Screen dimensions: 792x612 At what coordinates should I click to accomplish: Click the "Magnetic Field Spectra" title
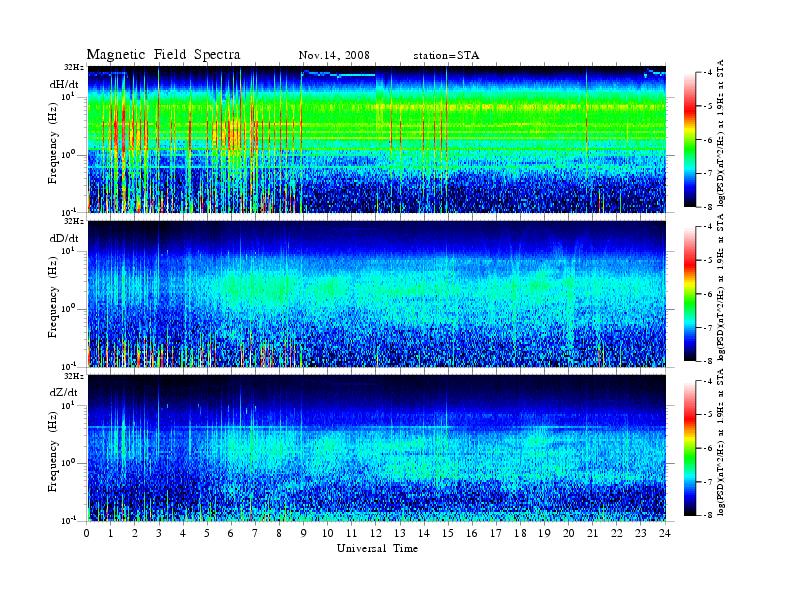point(163,55)
